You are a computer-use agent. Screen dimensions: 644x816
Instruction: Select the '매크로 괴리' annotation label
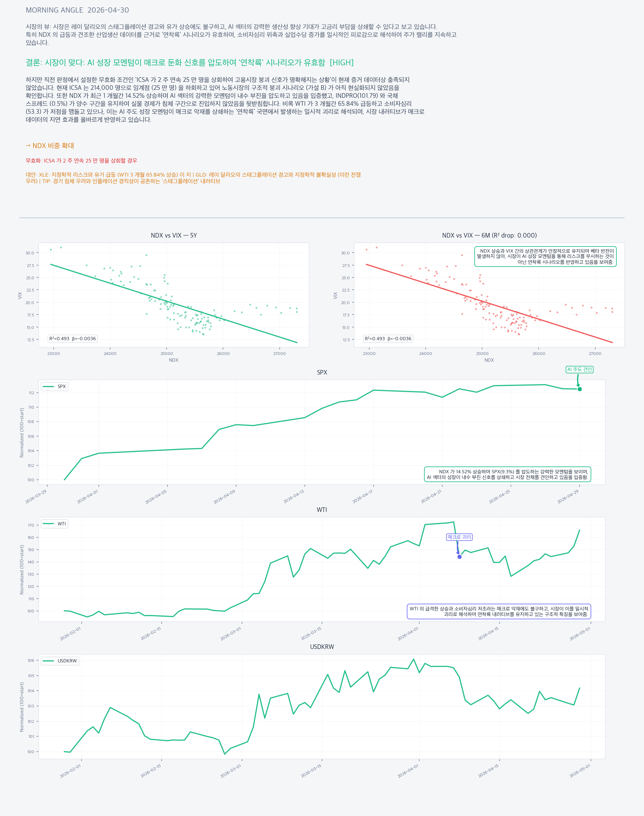(x=459, y=537)
